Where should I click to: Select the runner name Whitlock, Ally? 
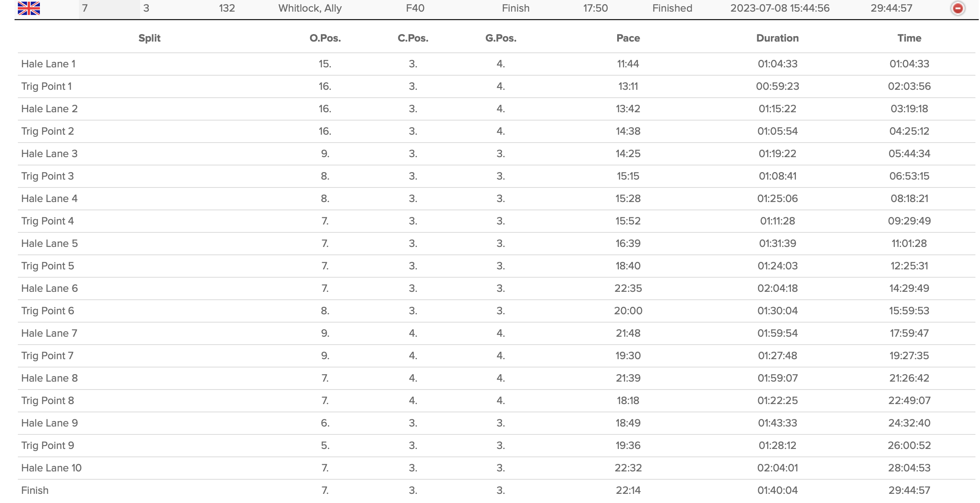coord(310,8)
